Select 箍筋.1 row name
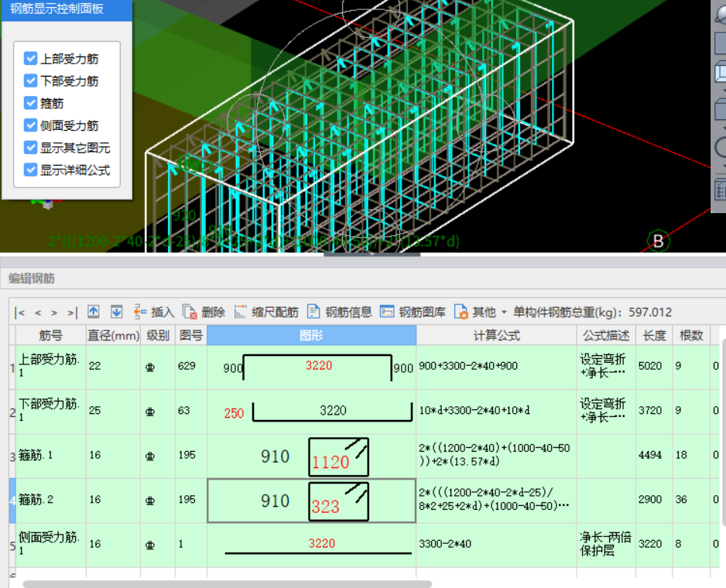 click(x=51, y=455)
